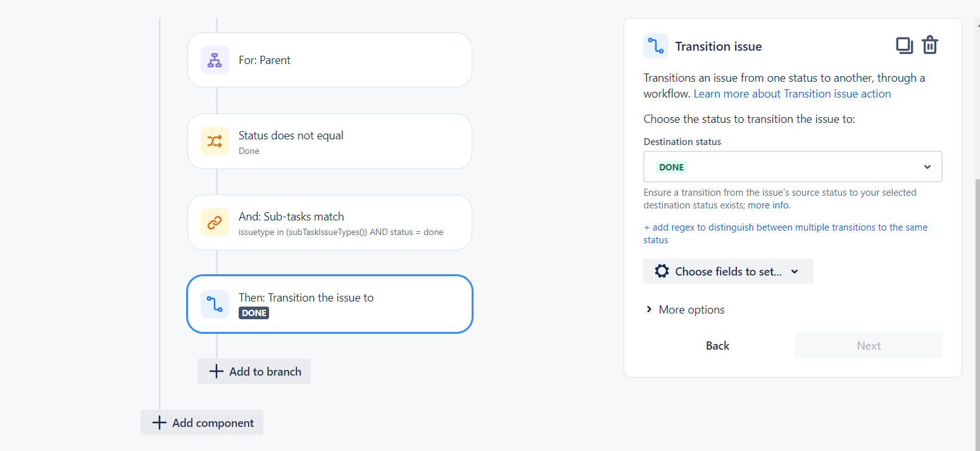Expand the More options section
Image resolution: width=980 pixels, height=451 pixels.
[x=684, y=309]
